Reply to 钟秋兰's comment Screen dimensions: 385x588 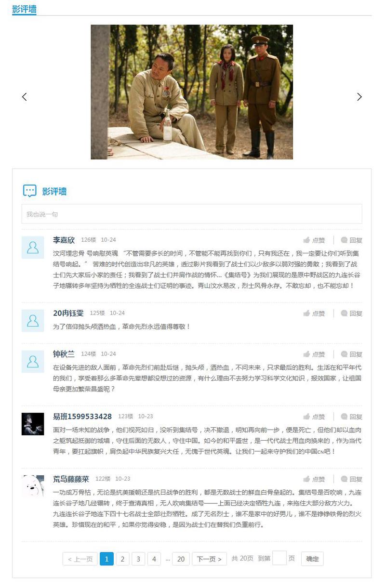click(351, 354)
